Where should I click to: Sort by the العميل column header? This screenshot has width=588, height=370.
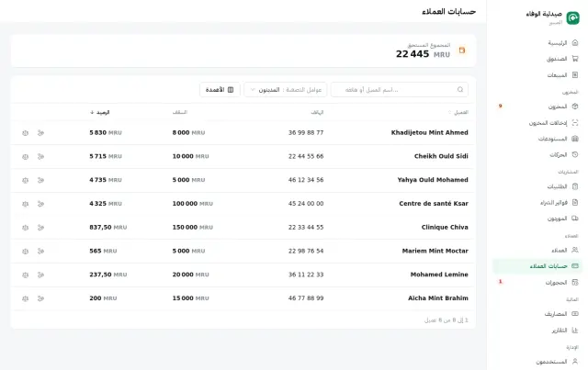pos(458,112)
